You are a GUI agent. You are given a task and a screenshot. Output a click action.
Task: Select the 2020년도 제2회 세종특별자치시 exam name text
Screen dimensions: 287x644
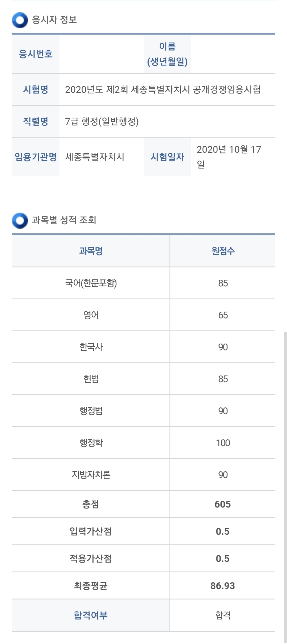click(x=163, y=90)
